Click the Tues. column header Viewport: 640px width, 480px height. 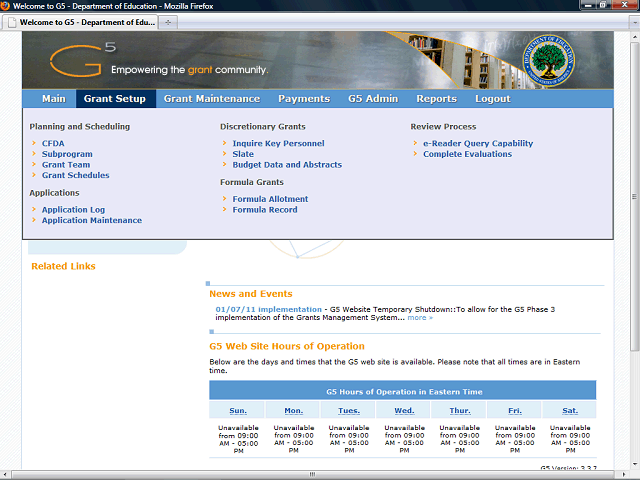(x=349, y=411)
